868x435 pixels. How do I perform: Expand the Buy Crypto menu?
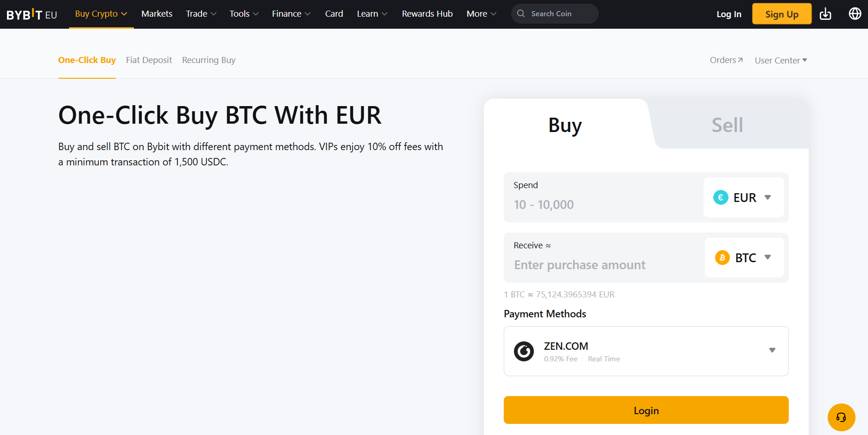pos(101,14)
